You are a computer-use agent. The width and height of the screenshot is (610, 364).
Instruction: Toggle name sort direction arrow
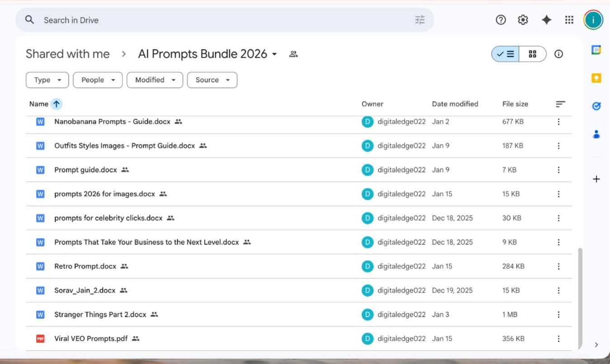56,104
